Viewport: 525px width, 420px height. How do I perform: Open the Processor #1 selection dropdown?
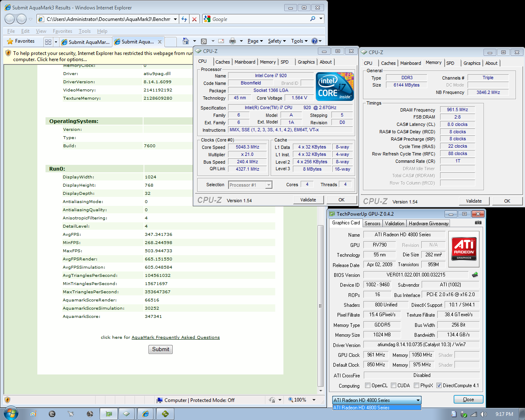(269, 185)
